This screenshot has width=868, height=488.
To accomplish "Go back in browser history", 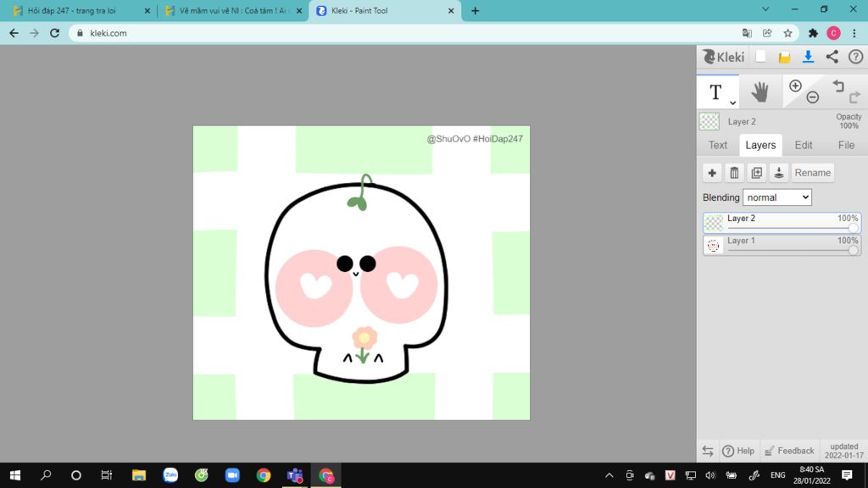I will coord(14,33).
